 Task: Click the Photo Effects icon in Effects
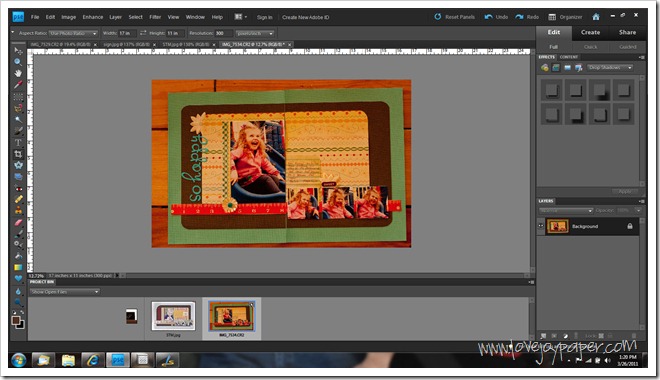[x=567, y=68]
